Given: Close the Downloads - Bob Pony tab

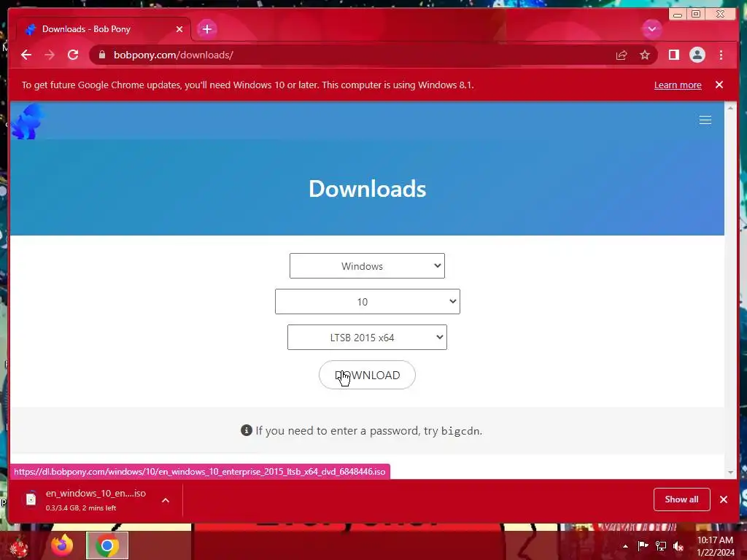Looking at the screenshot, I should (x=179, y=29).
